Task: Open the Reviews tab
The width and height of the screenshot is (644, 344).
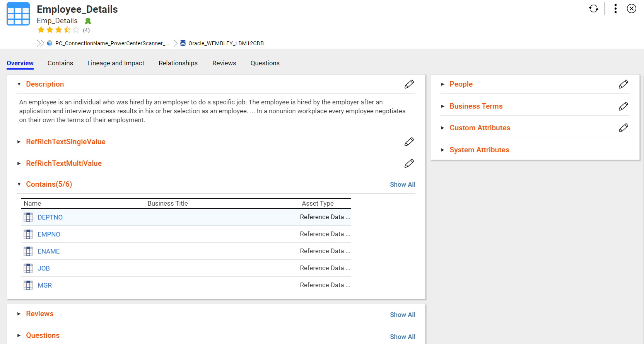Action: pyautogui.click(x=224, y=63)
